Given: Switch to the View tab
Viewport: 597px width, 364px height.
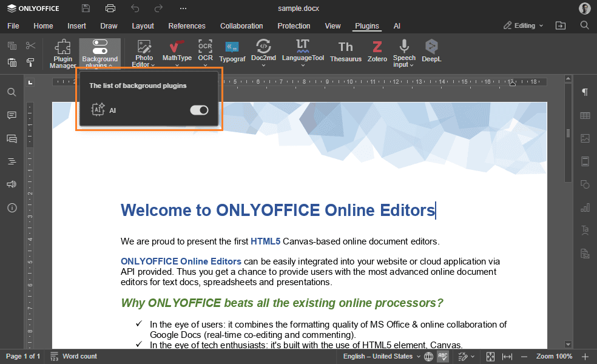Looking at the screenshot, I should tap(332, 26).
